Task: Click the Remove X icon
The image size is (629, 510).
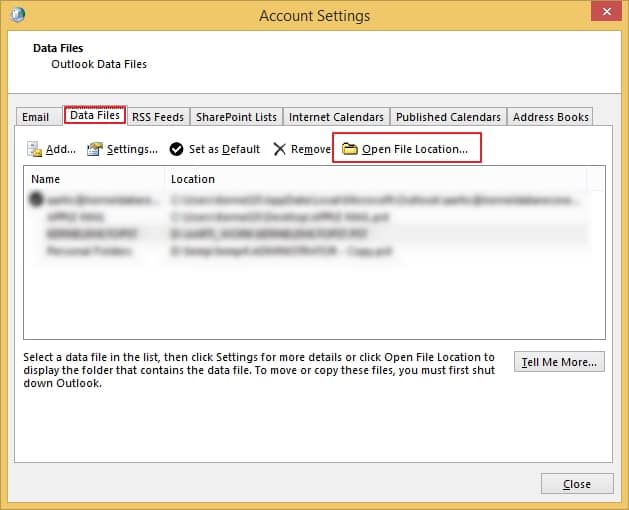Action: [x=279, y=149]
